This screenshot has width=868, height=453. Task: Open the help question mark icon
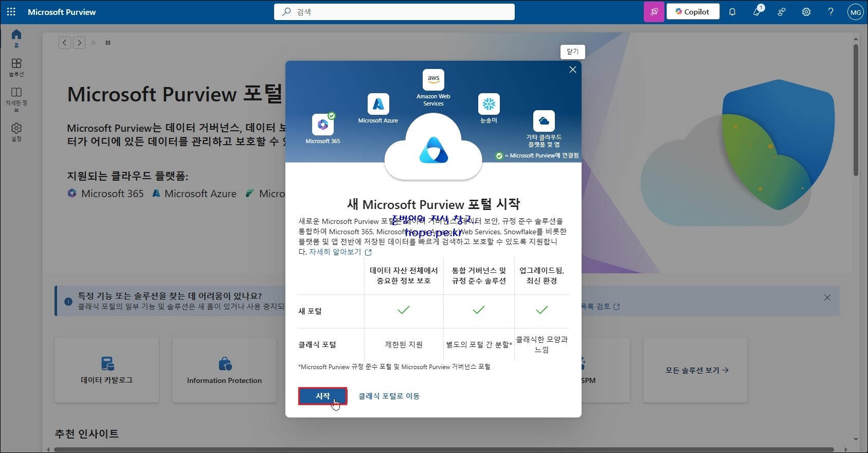(830, 12)
